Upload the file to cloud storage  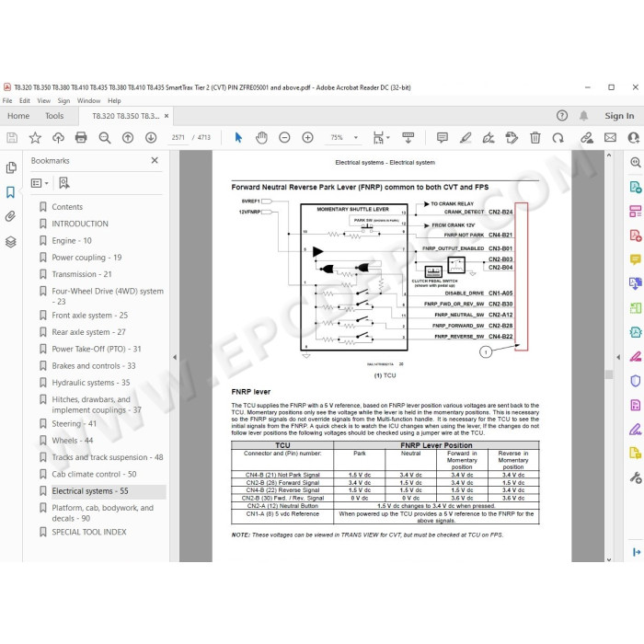click(58, 138)
